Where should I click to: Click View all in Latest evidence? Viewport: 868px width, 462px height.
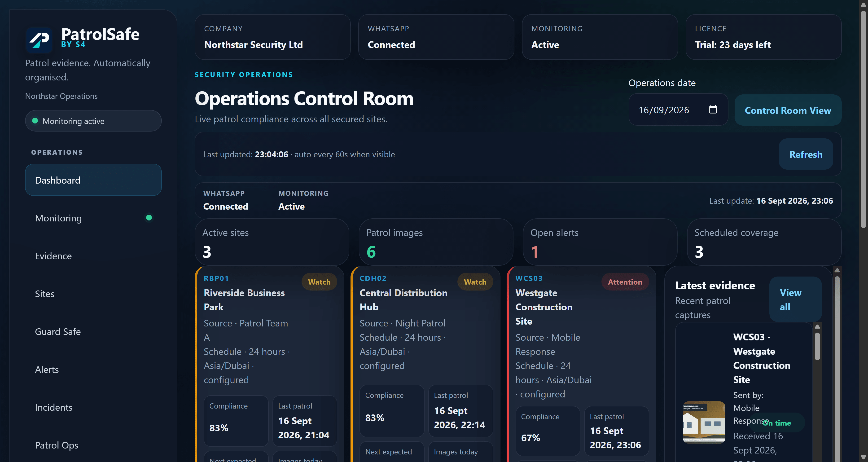(795, 299)
